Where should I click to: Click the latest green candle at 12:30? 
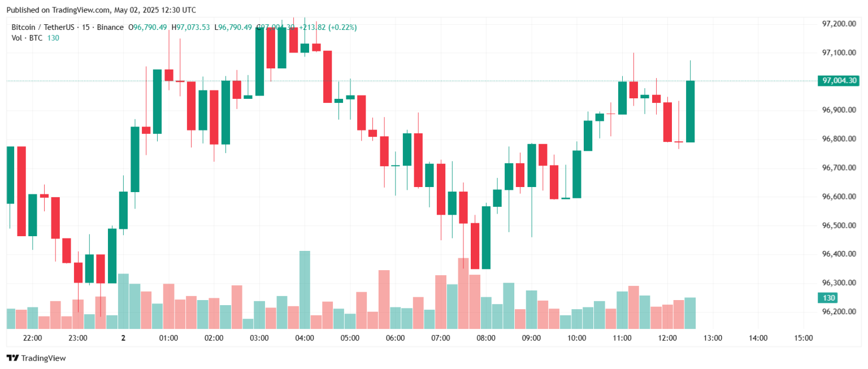point(690,111)
